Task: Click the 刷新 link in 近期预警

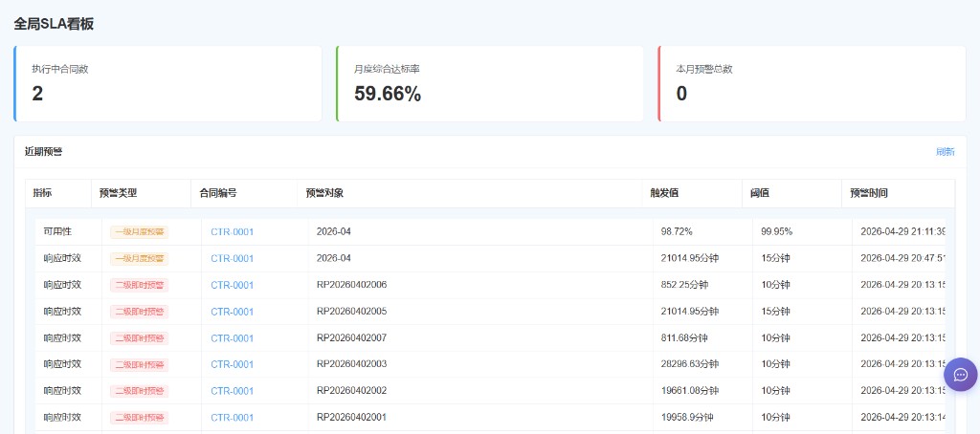Action: click(945, 152)
